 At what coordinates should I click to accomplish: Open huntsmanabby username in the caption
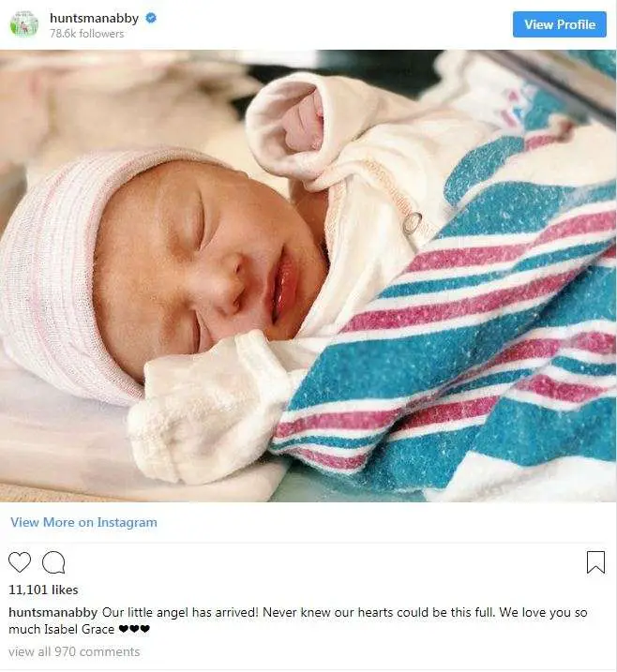(x=53, y=612)
